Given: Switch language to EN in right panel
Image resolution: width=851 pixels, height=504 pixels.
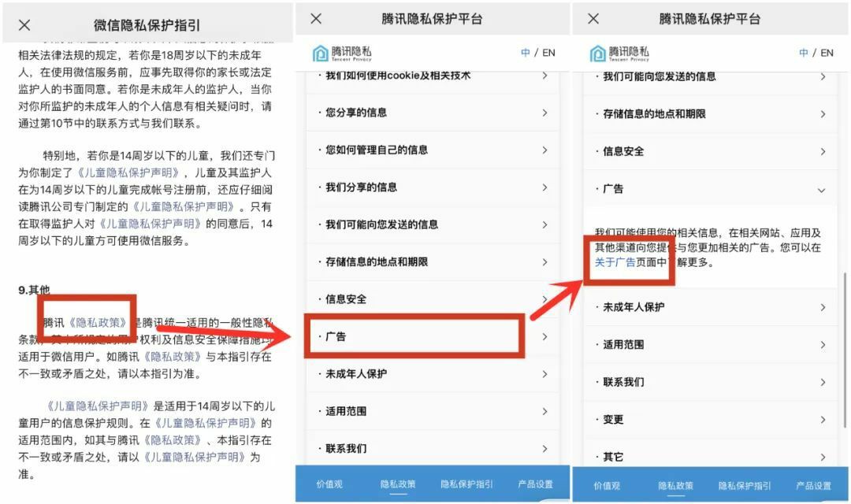Looking at the screenshot, I should tap(827, 53).
